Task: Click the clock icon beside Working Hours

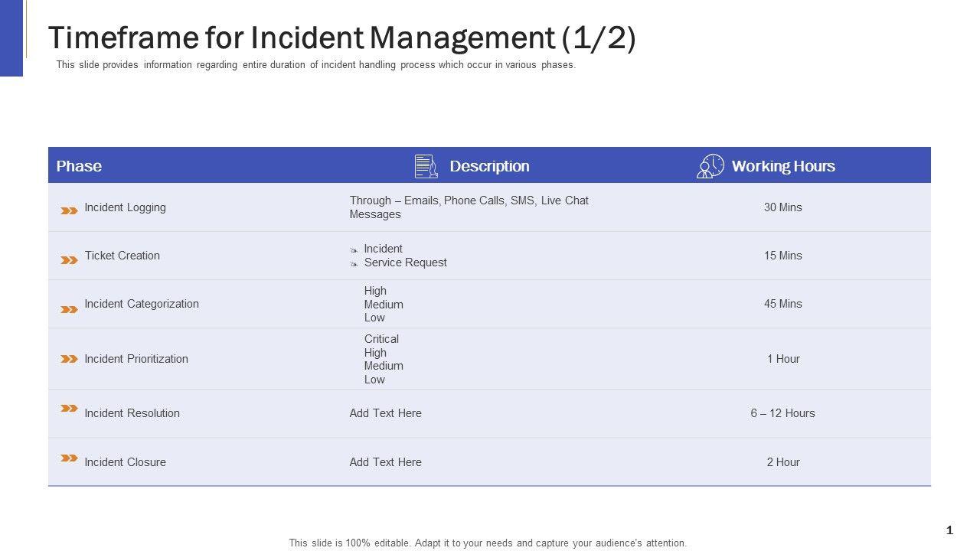Action: click(x=710, y=166)
